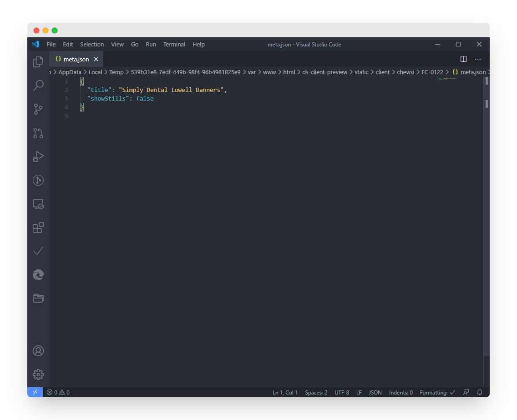This screenshot has width=517, height=420.
Task: Open notifications via the bell icon
Action: (479, 392)
